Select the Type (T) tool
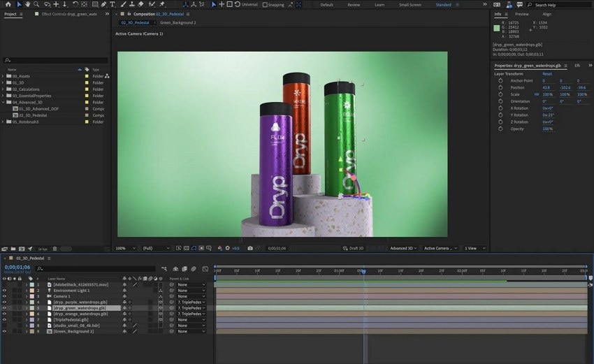Image resolution: width=594 pixels, height=364 pixels. click(x=112, y=5)
